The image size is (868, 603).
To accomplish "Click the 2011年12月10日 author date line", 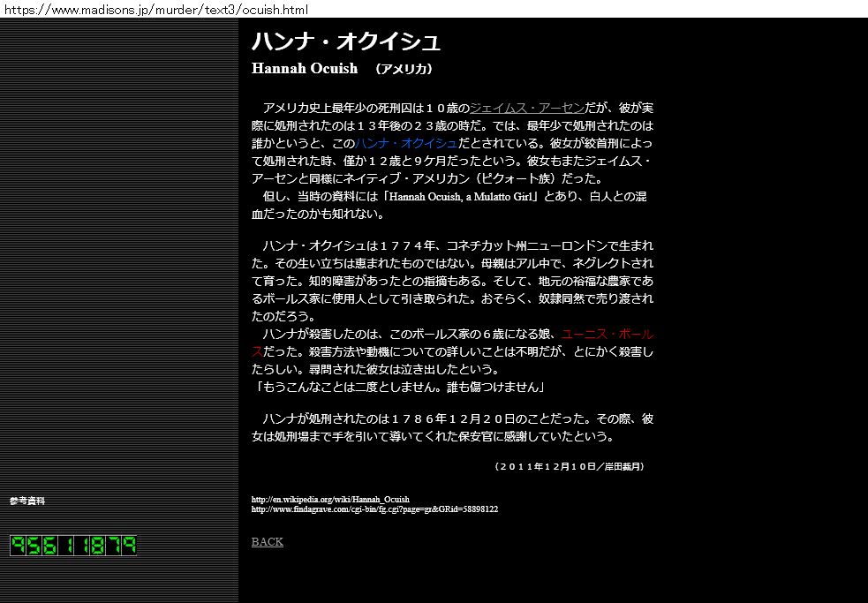I will pyautogui.click(x=570, y=466).
